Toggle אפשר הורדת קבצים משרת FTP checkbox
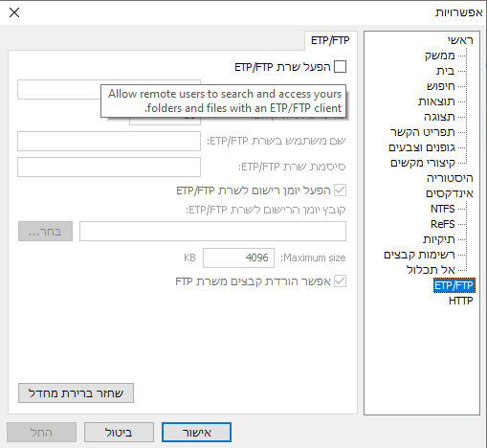Viewport: 487px width, 448px height. click(x=340, y=281)
